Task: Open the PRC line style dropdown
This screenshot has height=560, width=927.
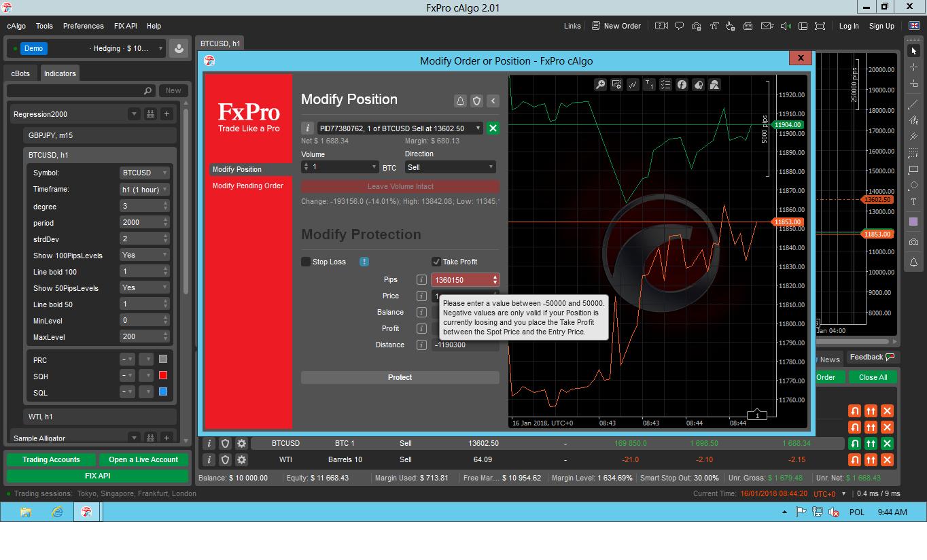Action: tap(127, 359)
